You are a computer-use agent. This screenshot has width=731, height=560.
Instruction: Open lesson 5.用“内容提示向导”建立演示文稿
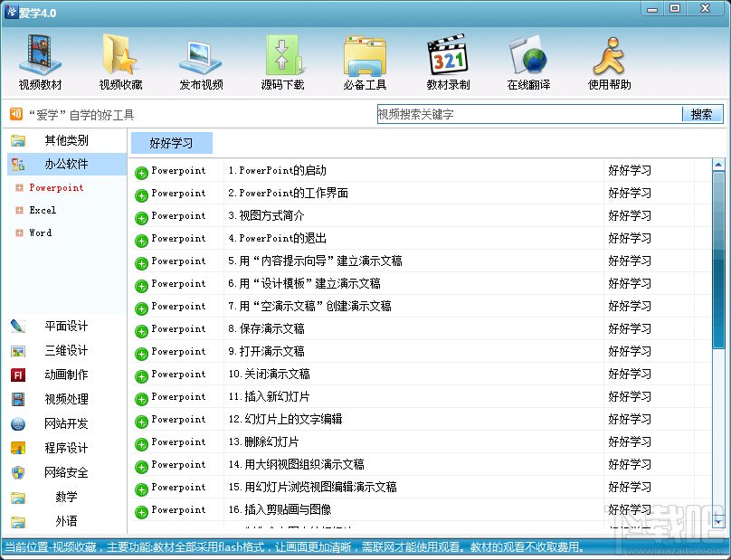click(x=315, y=261)
